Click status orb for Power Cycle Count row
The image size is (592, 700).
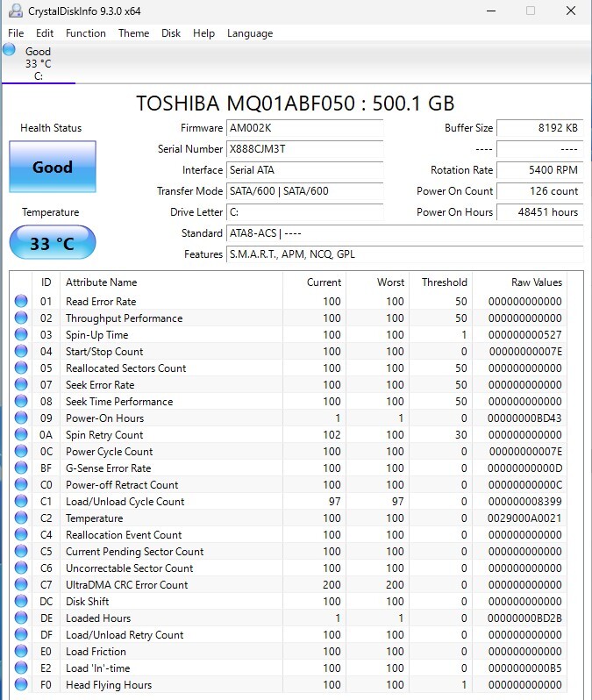coord(21,452)
